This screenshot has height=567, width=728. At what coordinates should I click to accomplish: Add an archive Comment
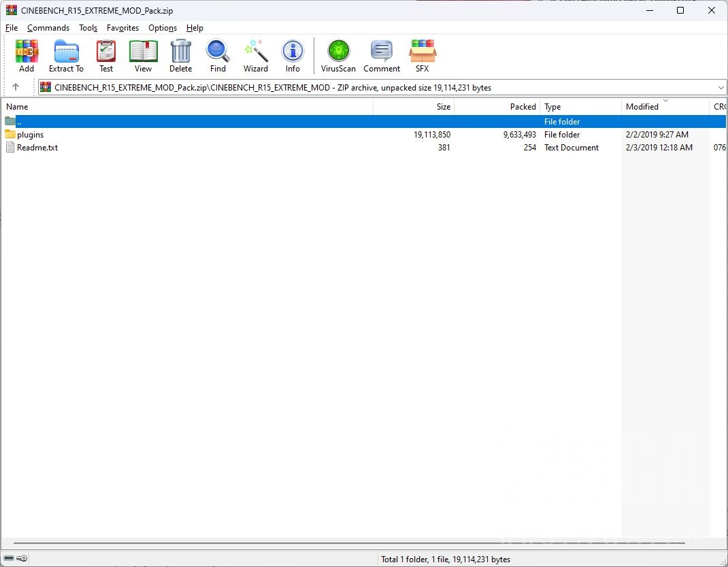coord(382,56)
